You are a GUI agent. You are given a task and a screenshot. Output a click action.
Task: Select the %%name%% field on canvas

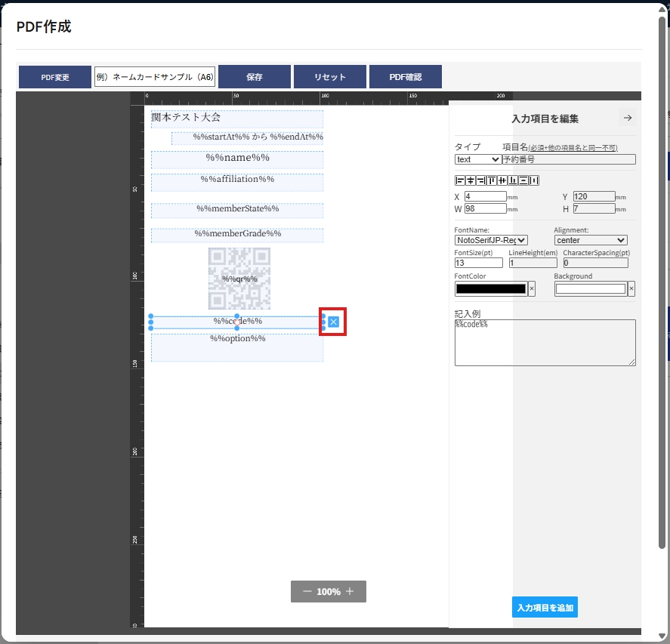(x=237, y=159)
